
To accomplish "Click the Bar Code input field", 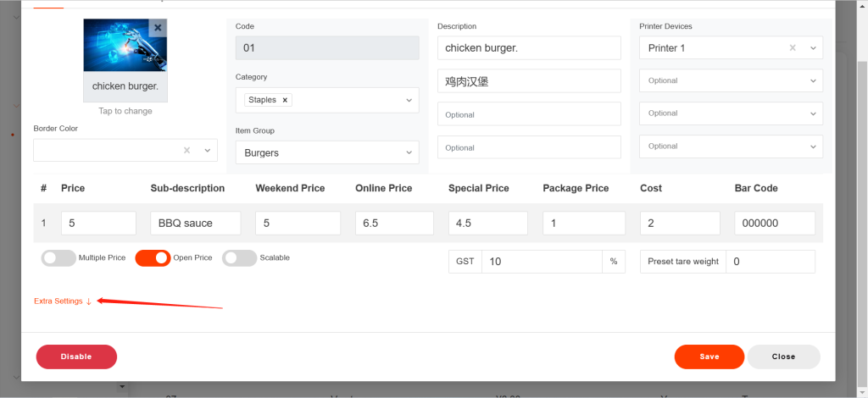I will pyautogui.click(x=774, y=224).
